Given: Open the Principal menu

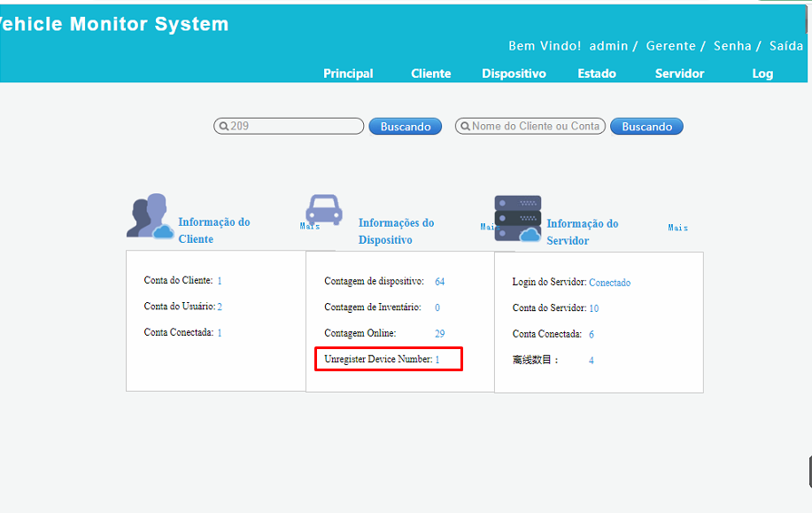Looking at the screenshot, I should point(348,74).
